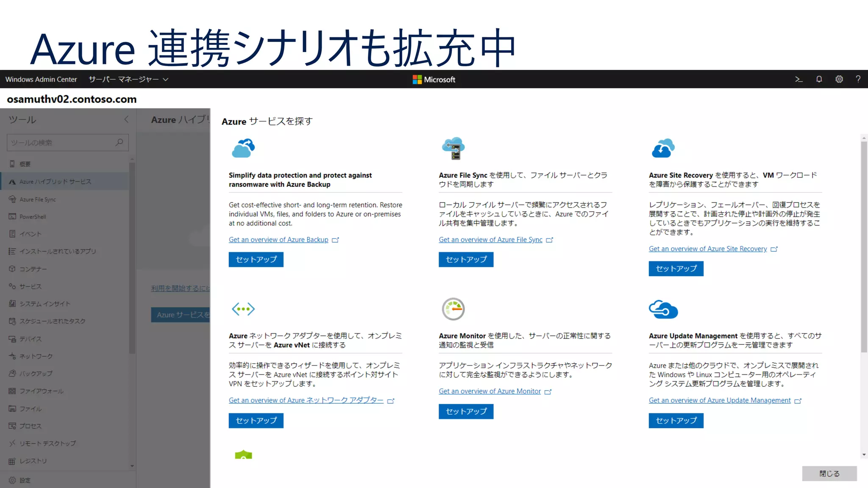Viewport: 868px width, 488px height.
Task: Click セットアップ for Azure Monitor
Action: [x=466, y=411]
